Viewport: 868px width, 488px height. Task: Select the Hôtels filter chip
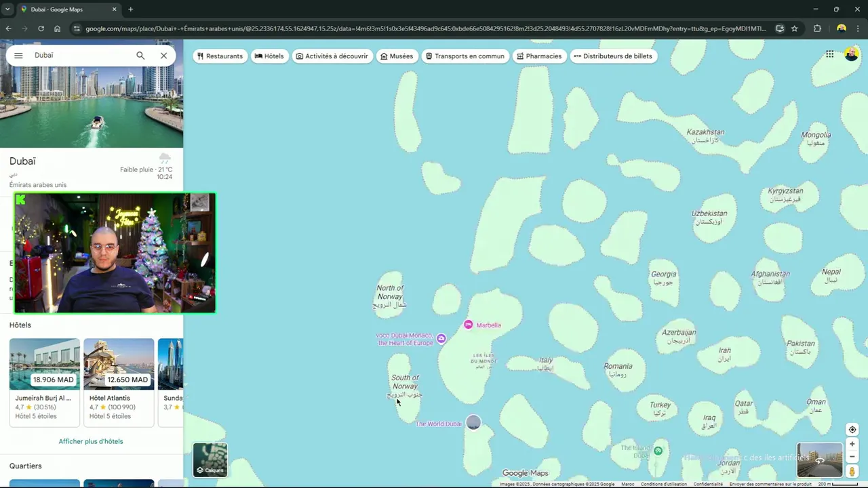click(x=269, y=56)
